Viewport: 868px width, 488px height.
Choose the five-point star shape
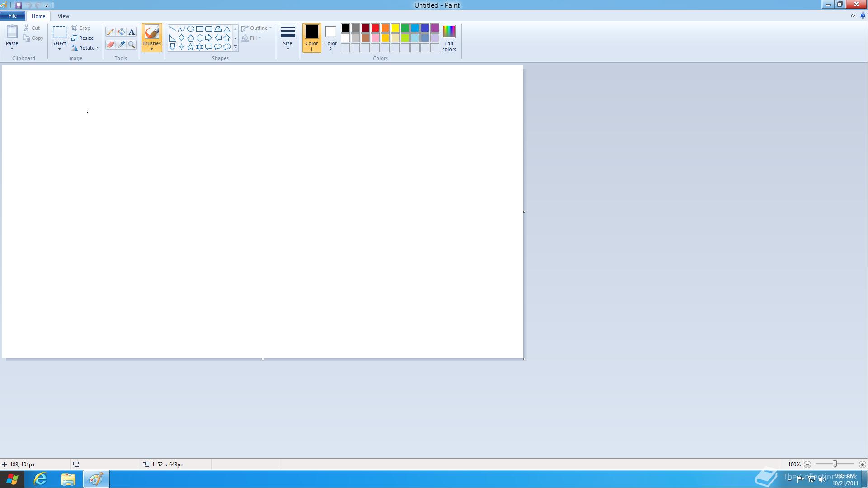coord(190,47)
